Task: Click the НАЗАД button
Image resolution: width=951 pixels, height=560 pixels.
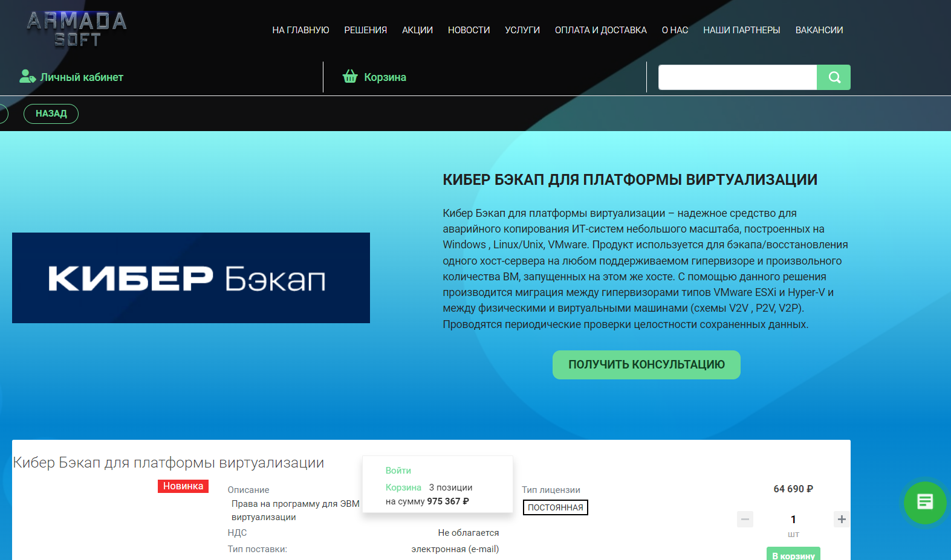Action: tap(51, 114)
